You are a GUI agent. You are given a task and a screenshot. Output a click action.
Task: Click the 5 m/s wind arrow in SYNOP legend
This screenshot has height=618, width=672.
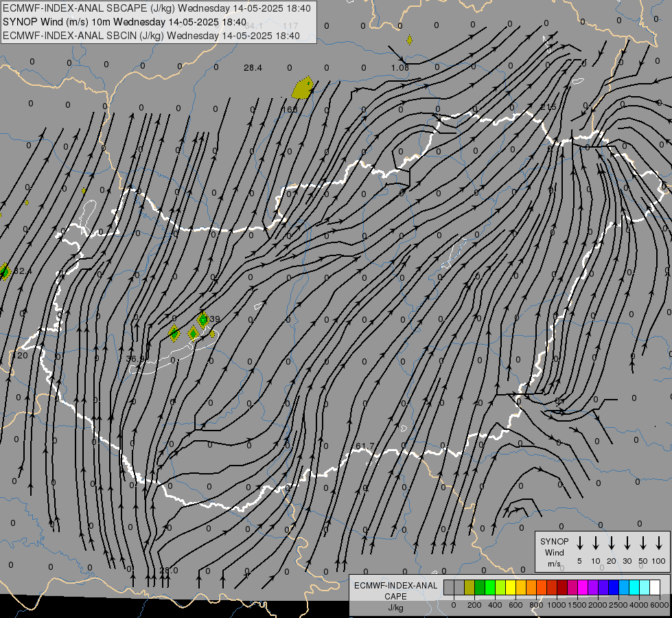(580, 542)
